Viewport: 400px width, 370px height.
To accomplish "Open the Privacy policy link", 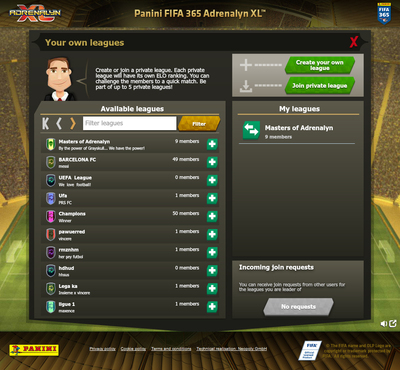I will click(x=102, y=349).
